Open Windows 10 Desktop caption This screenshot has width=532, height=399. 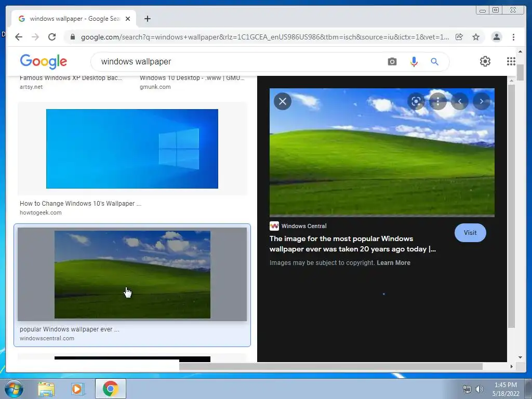pos(192,78)
